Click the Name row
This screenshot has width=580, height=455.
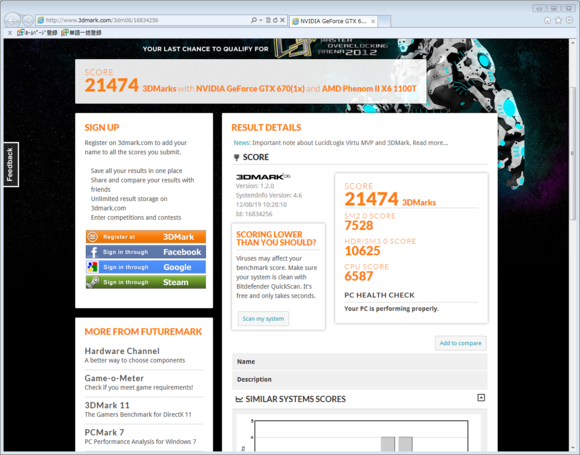pos(360,362)
